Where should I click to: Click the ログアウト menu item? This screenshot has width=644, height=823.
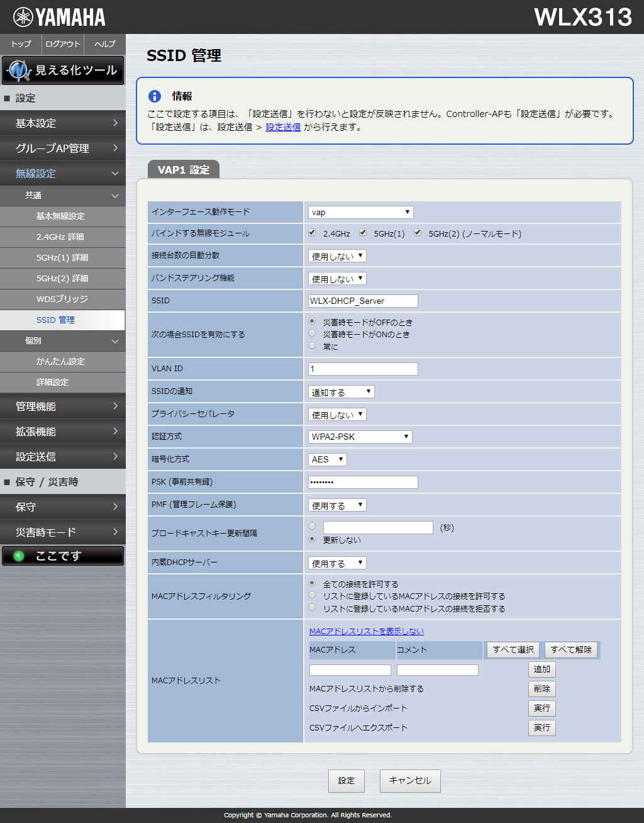(x=62, y=44)
